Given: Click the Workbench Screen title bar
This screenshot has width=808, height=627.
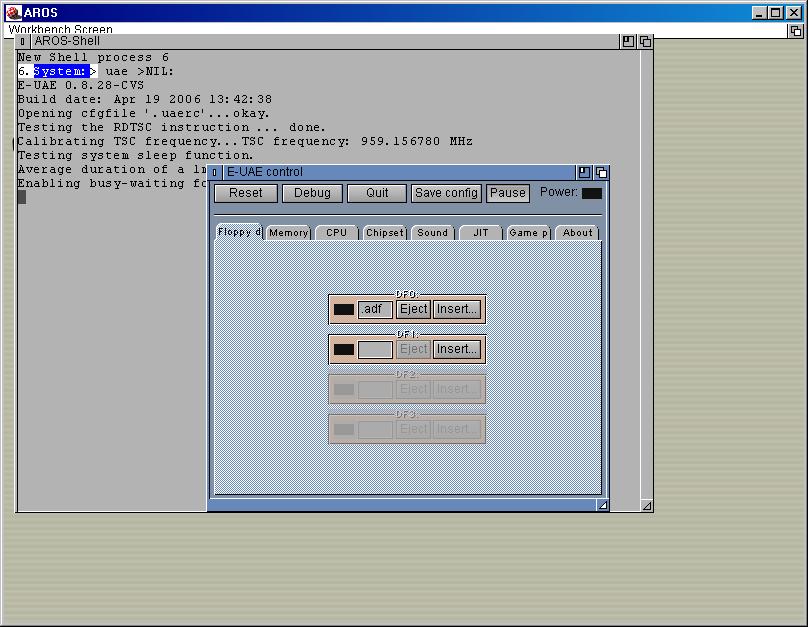Looking at the screenshot, I should [x=397, y=30].
